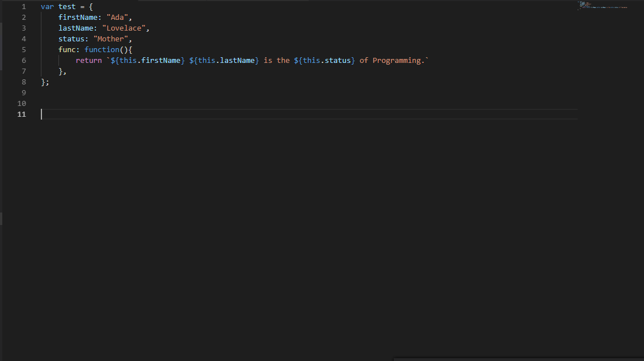Click the minimap code preview
The height and width of the screenshot is (361, 644).
[601, 7]
